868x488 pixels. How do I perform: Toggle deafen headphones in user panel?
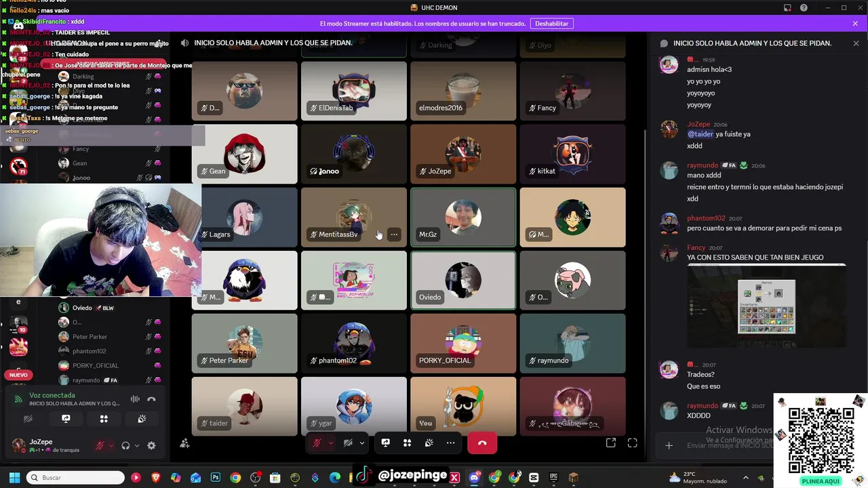[x=125, y=445]
